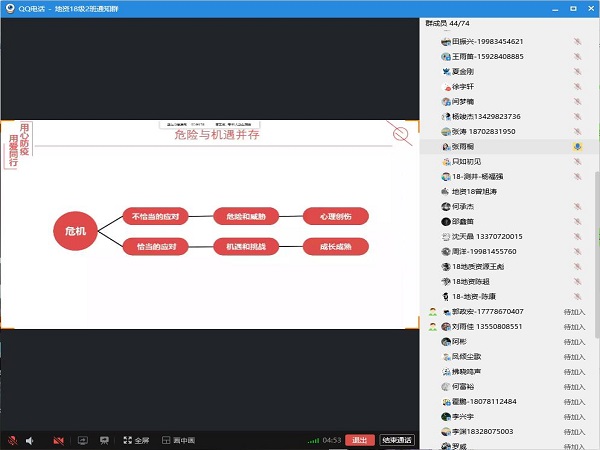Enter fullscreen with the 全屏 button
The image size is (600, 450).
pyautogui.click(x=136, y=440)
